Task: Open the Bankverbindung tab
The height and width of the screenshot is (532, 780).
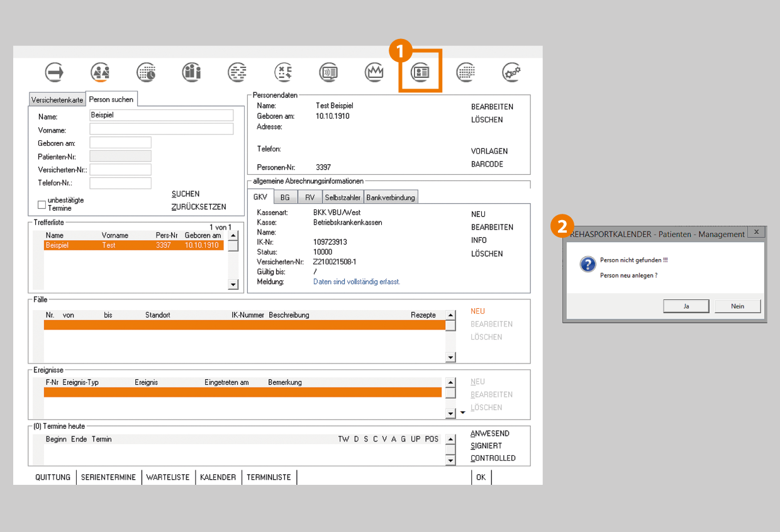Action: 391,197
